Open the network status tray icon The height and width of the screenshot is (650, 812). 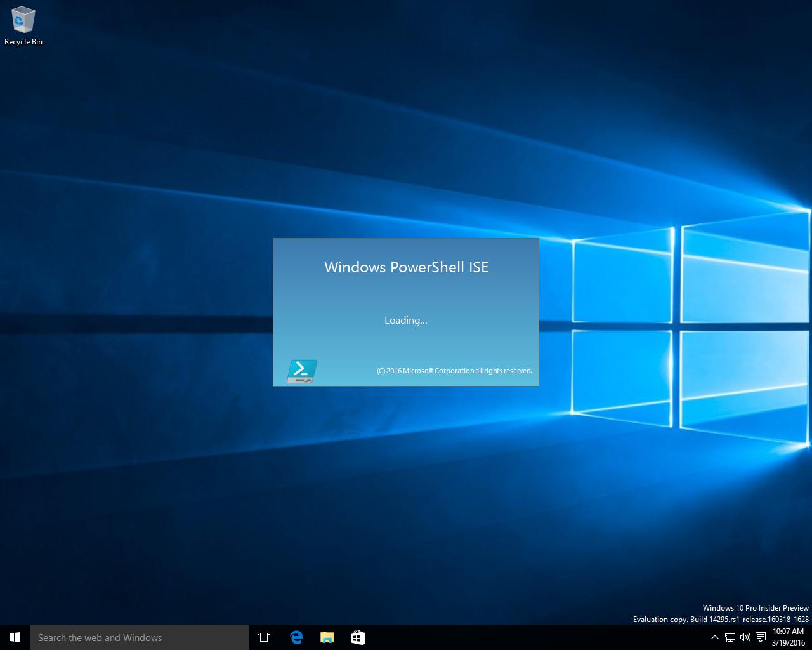tap(730, 637)
